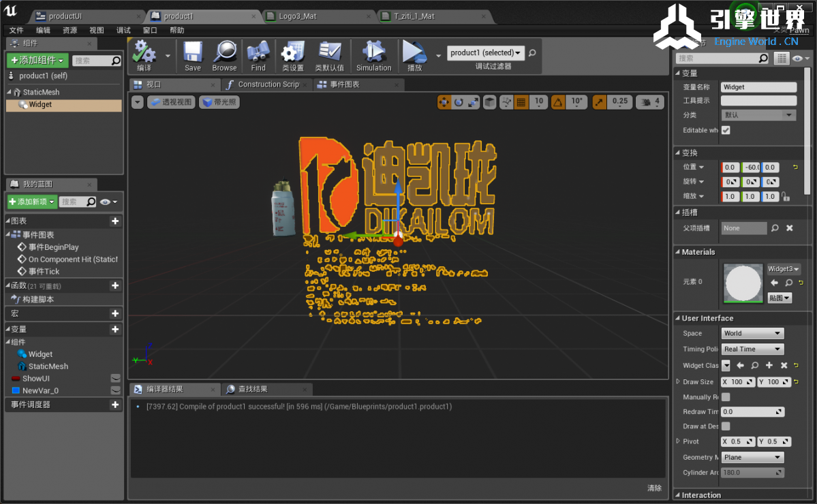
Task: Click the coordinate system cube icon
Action: pyautogui.click(x=489, y=102)
